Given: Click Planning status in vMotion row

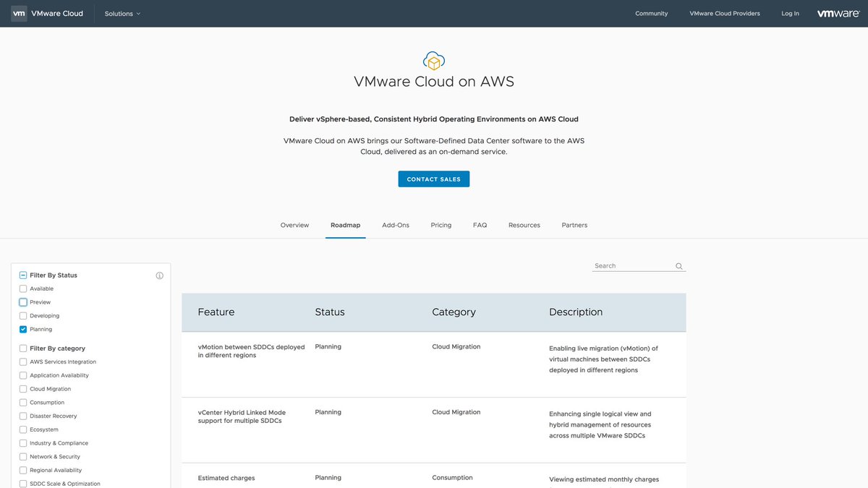Looking at the screenshot, I should click(x=328, y=347).
